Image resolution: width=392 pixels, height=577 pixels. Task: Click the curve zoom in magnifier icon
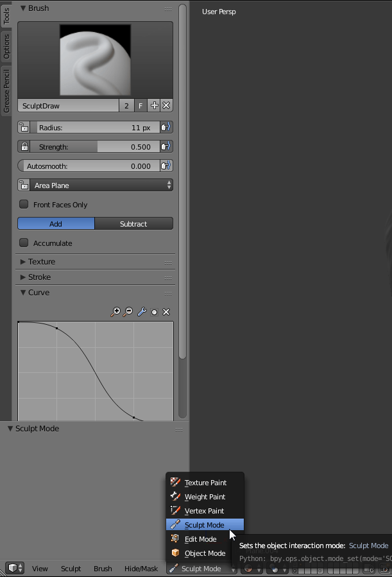(115, 312)
